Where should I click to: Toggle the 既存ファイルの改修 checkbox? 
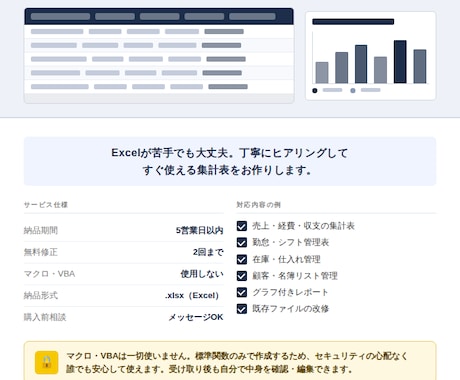click(x=242, y=309)
